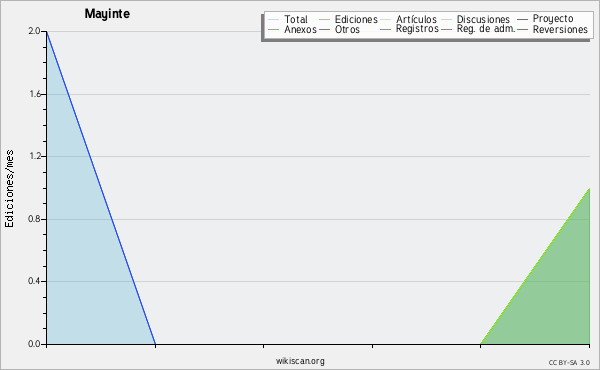600x370 pixels.
Task: Click the green Ediciones legend color line
Action: coord(324,20)
